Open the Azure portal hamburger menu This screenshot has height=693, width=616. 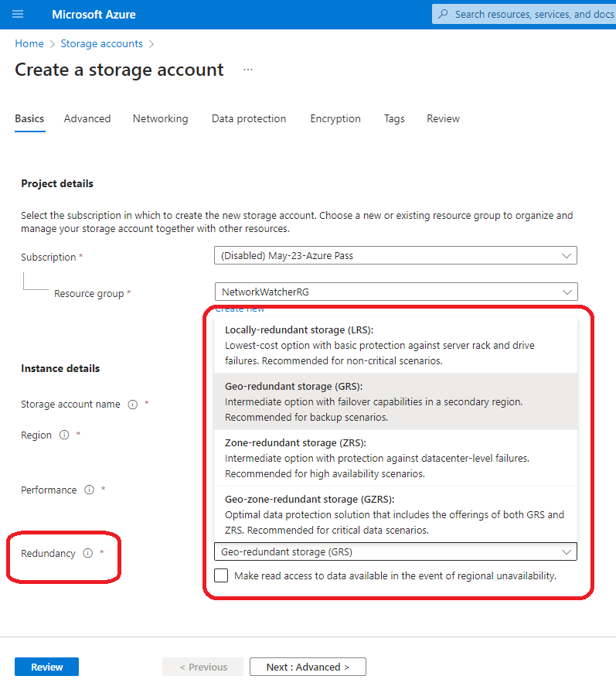(x=19, y=15)
